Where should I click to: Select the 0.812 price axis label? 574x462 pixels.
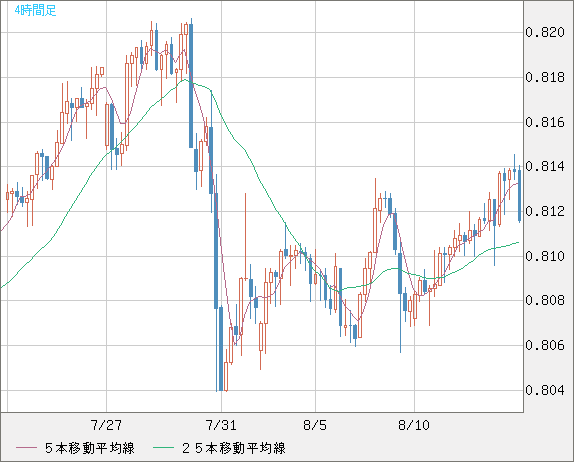click(545, 211)
